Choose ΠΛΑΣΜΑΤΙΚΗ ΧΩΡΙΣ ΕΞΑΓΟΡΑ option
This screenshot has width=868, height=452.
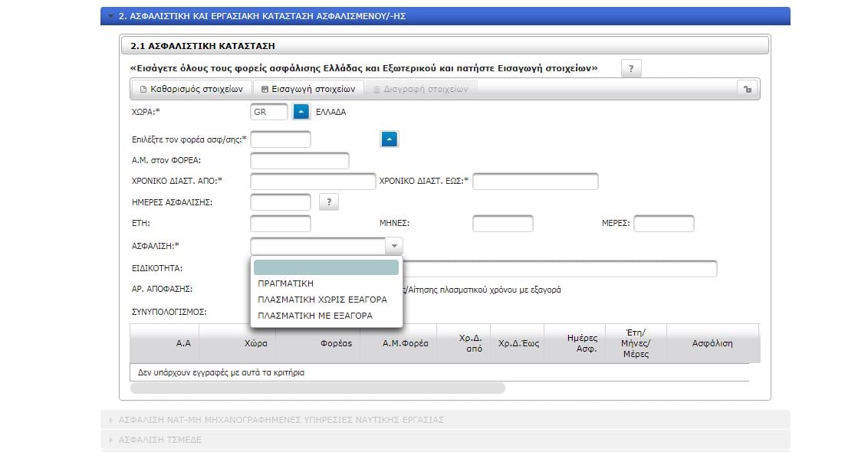(x=322, y=300)
